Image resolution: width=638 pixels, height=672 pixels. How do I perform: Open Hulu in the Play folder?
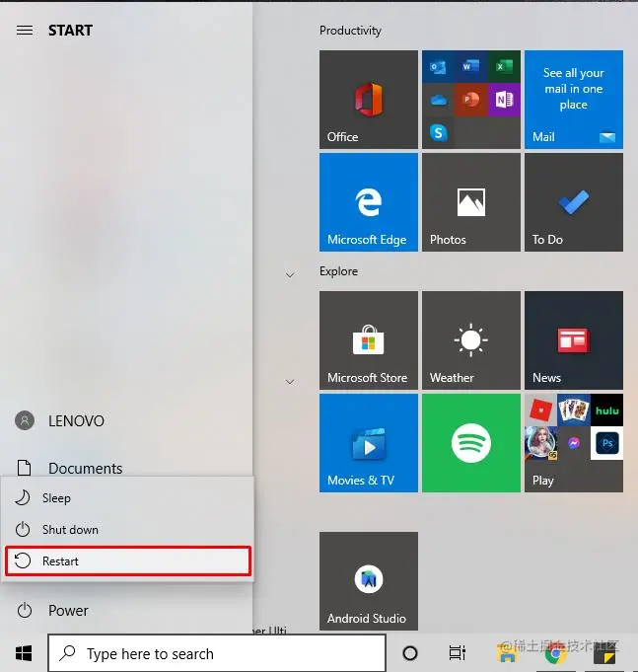[606, 411]
